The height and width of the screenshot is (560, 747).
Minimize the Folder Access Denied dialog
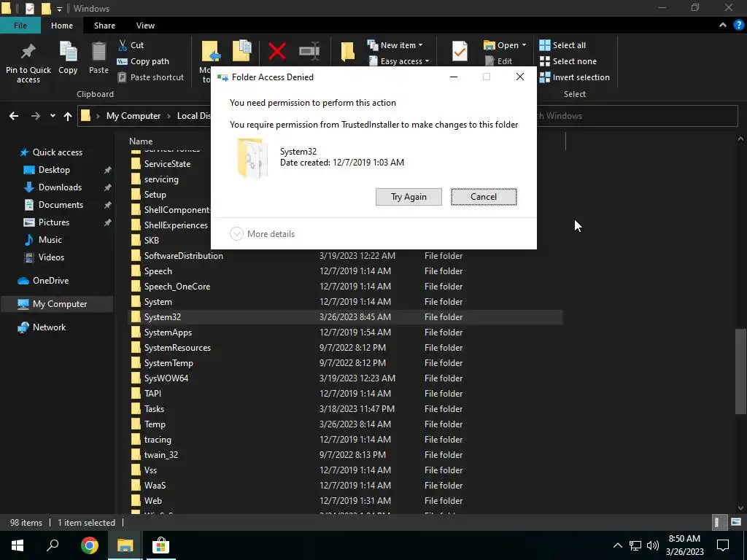pyautogui.click(x=454, y=77)
